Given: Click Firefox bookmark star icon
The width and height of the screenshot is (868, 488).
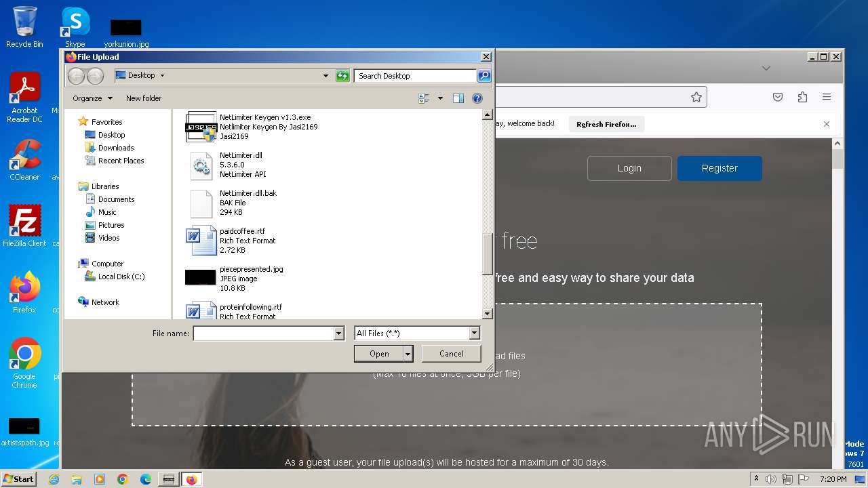Looking at the screenshot, I should click(x=696, y=97).
